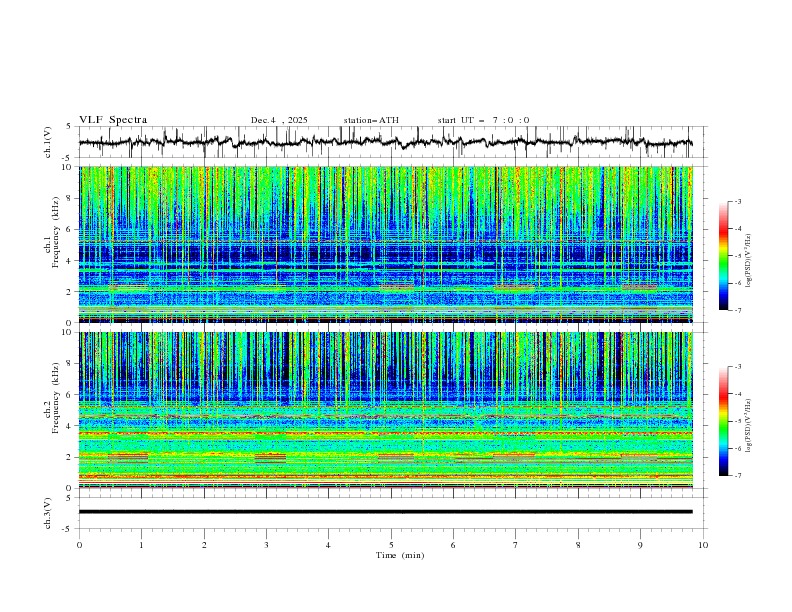Viewport: 792px width, 612px height.
Task: Click the ch.2 spectrogram panel
Action: click(x=386, y=410)
